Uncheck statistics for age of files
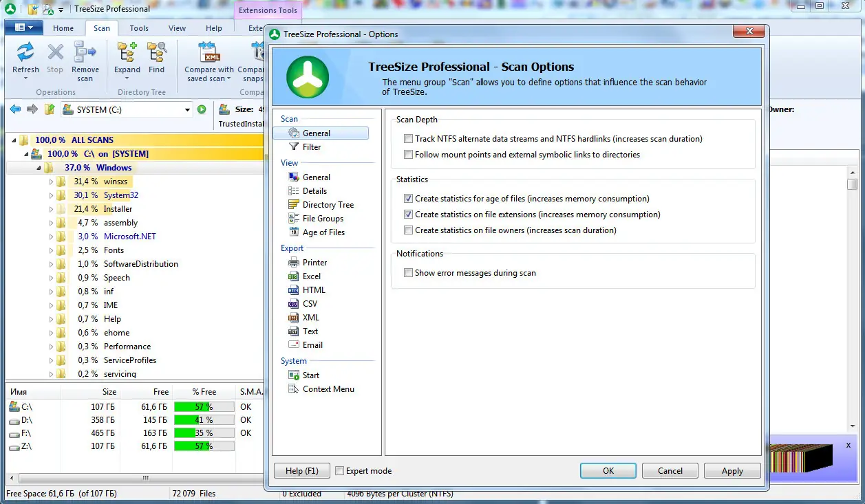 pyautogui.click(x=409, y=199)
